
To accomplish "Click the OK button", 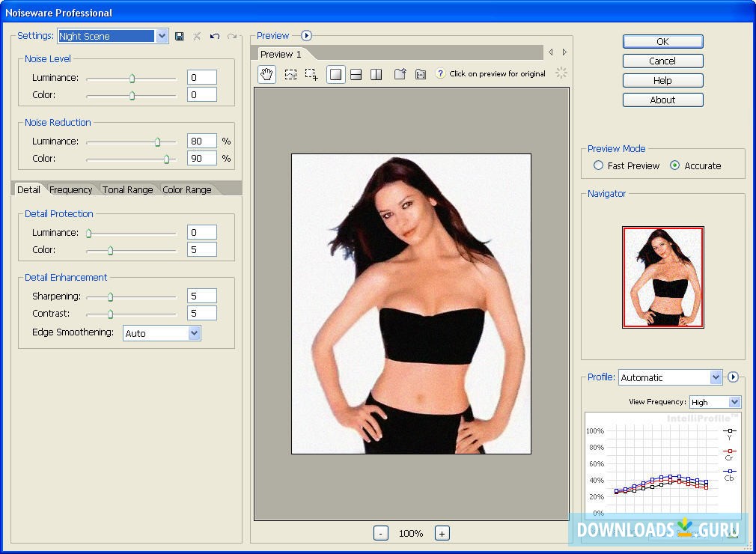I will coord(662,41).
